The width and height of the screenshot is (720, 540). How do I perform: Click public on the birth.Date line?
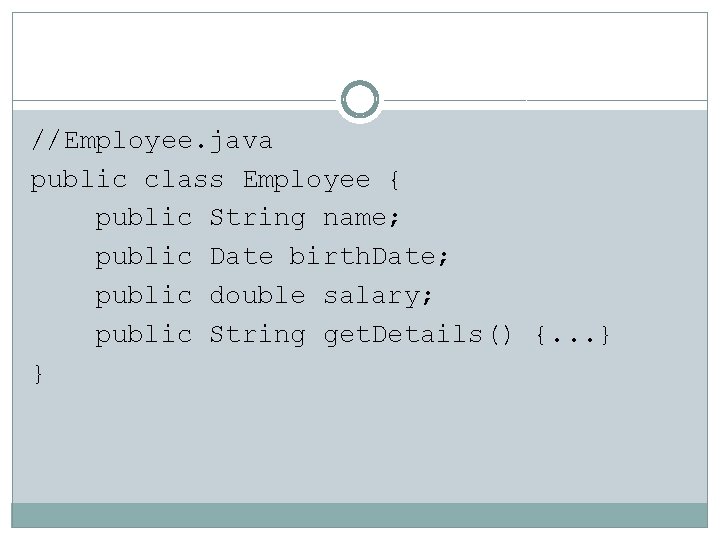(x=143, y=257)
